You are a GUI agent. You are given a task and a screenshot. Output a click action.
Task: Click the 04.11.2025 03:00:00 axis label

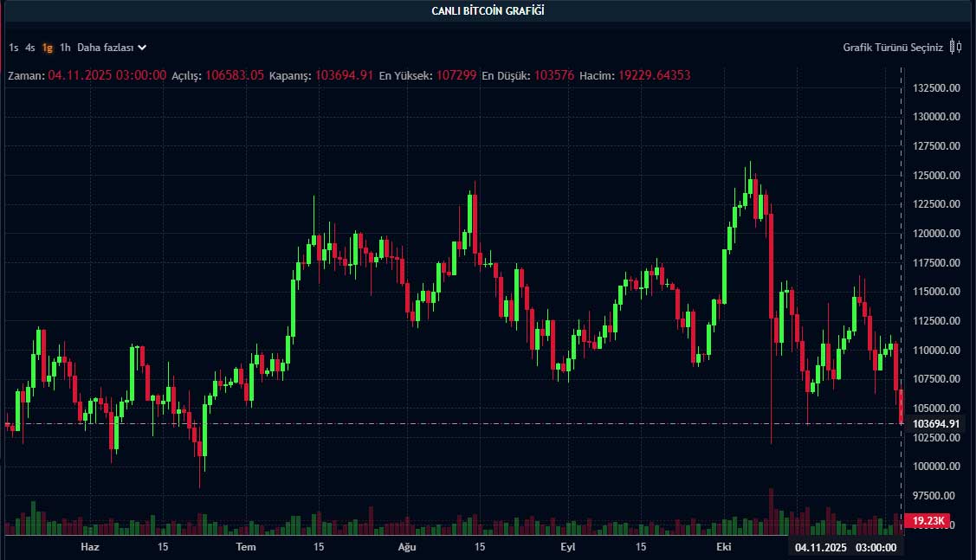coord(844,547)
